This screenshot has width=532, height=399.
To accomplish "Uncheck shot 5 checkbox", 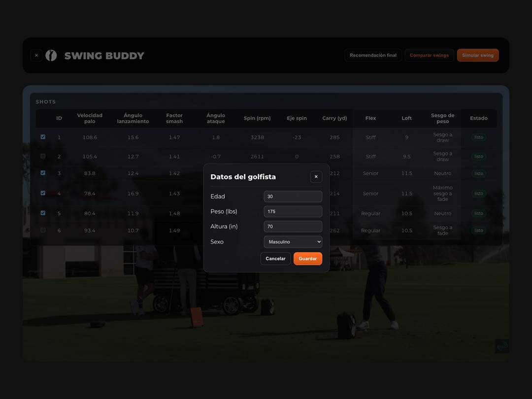I will click(43, 213).
